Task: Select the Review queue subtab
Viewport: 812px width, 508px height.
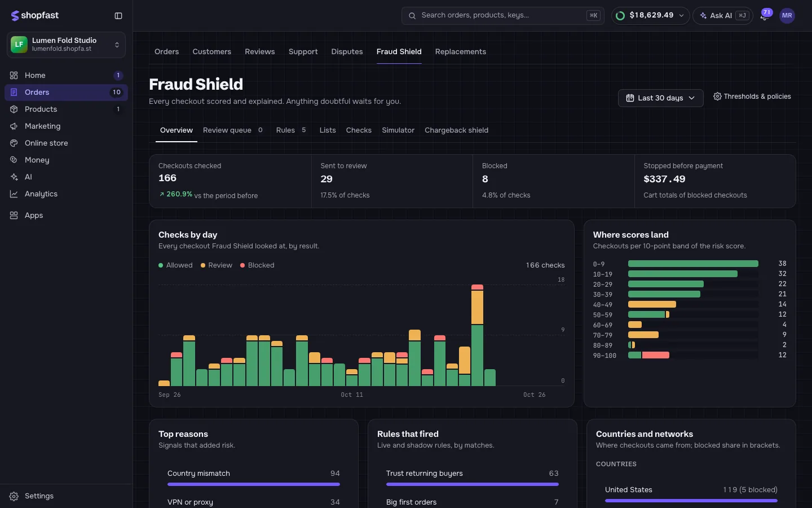Action: (233, 130)
